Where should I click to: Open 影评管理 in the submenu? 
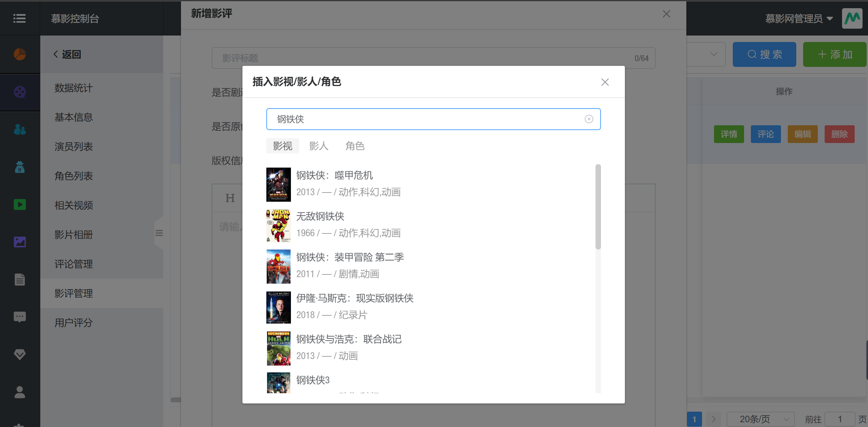pos(102,293)
